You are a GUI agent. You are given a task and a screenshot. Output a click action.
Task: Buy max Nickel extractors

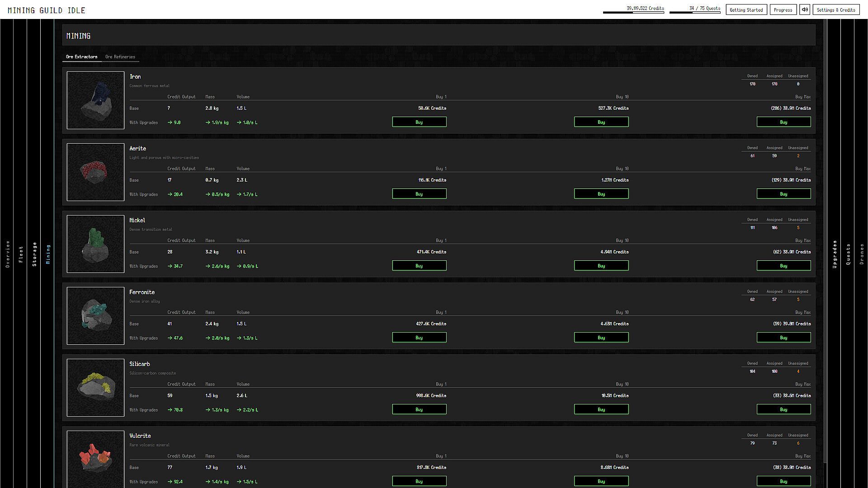[783, 266]
